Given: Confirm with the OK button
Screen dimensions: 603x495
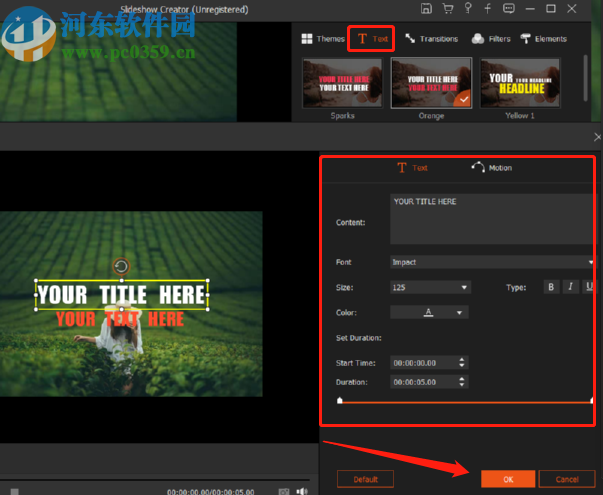Looking at the screenshot, I should pos(508,479).
